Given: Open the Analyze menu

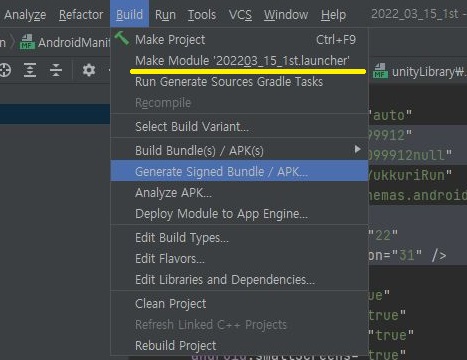Looking at the screenshot, I should coord(25,15).
